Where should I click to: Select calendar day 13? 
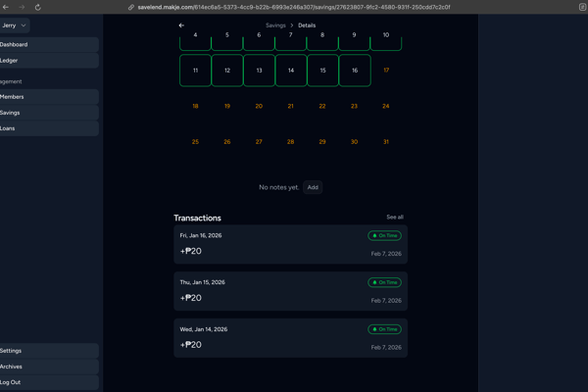pyautogui.click(x=259, y=71)
